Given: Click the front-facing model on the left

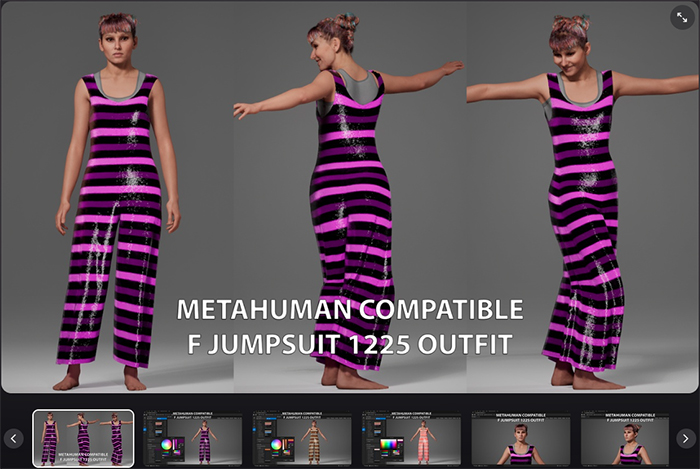Looking at the screenshot, I should [x=119, y=200].
